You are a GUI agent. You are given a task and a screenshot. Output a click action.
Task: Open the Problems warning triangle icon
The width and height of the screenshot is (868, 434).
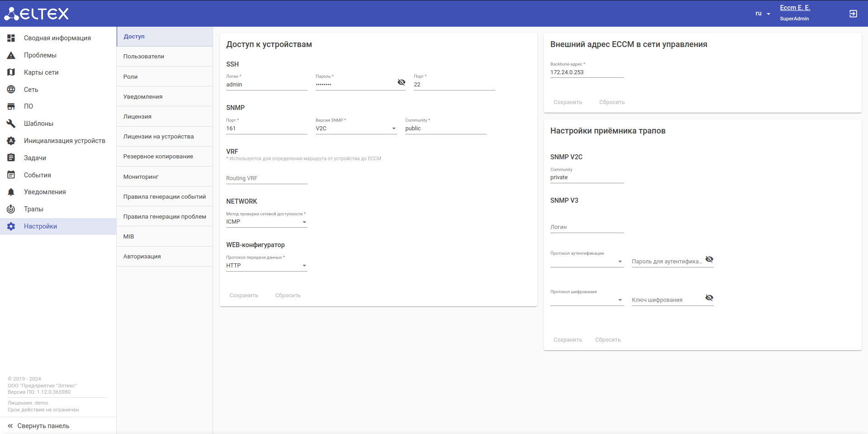[x=11, y=55]
